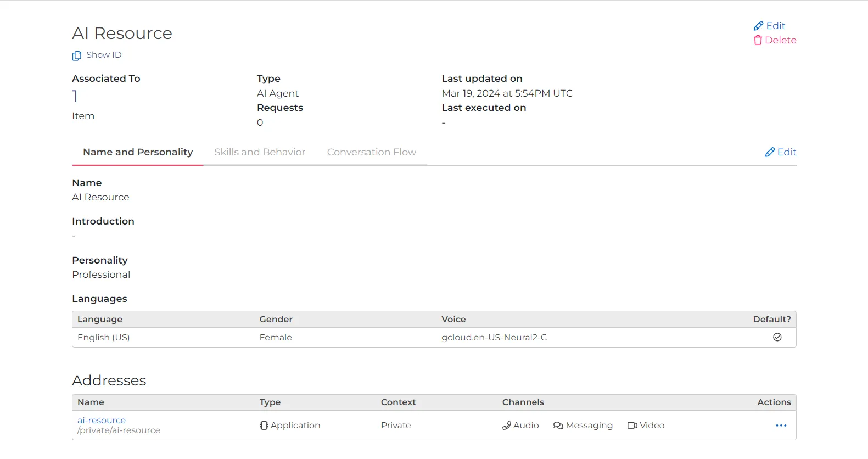The width and height of the screenshot is (868, 459).
Task: Click the default checkmark for English (US)
Action: click(x=777, y=337)
